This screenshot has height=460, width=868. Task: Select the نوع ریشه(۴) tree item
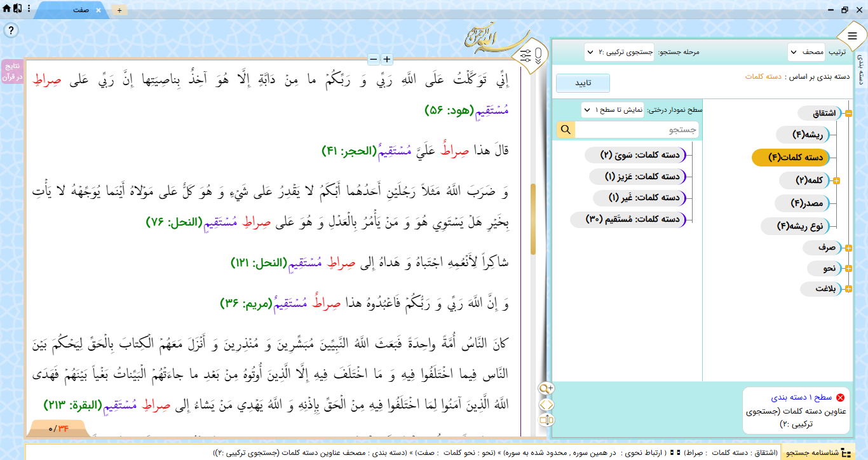(795, 226)
